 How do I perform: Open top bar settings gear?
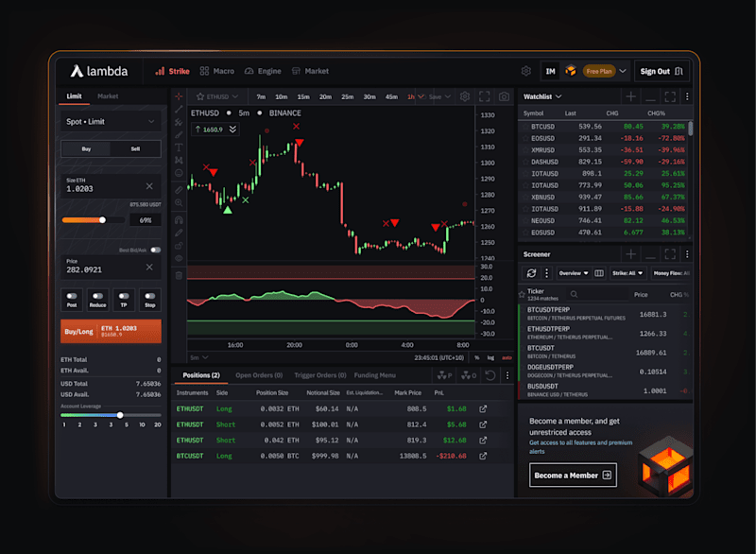coord(526,71)
